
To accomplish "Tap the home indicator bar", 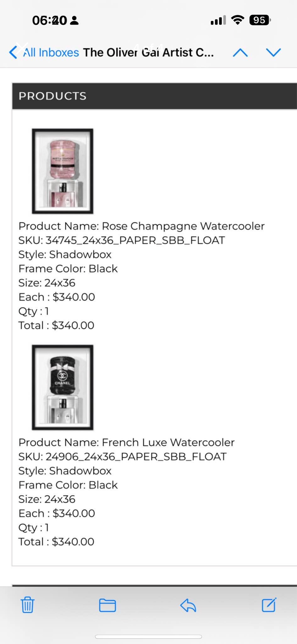I will (x=148, y=637).
